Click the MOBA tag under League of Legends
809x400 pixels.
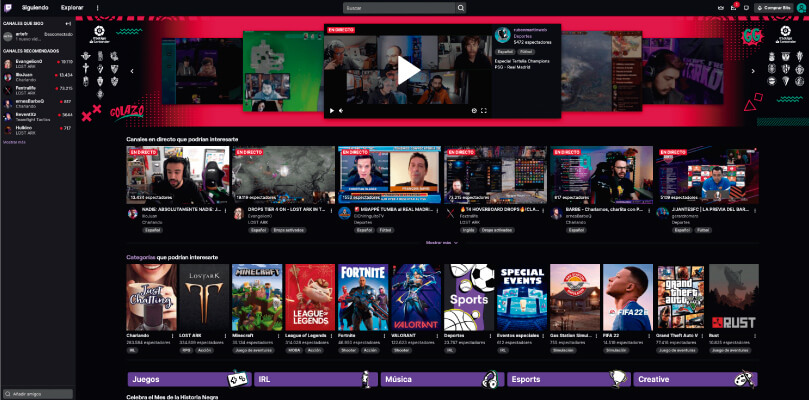tap(294, 350)
